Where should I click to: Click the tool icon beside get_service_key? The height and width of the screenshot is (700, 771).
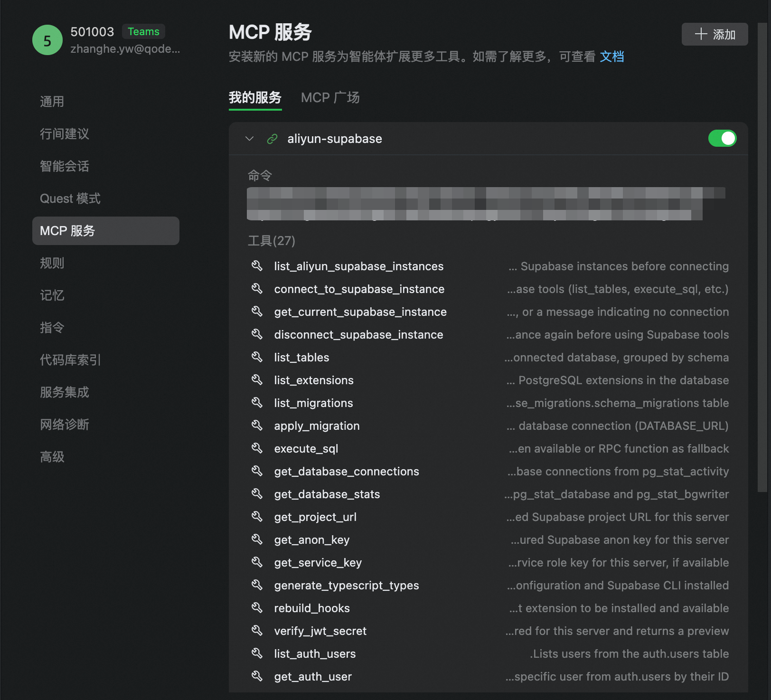click(257, 562)
